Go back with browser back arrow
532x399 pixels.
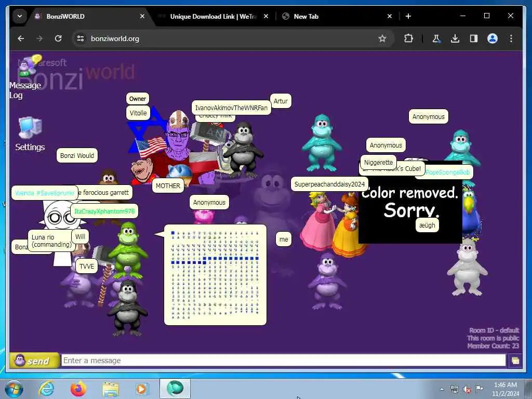(21, 38)
